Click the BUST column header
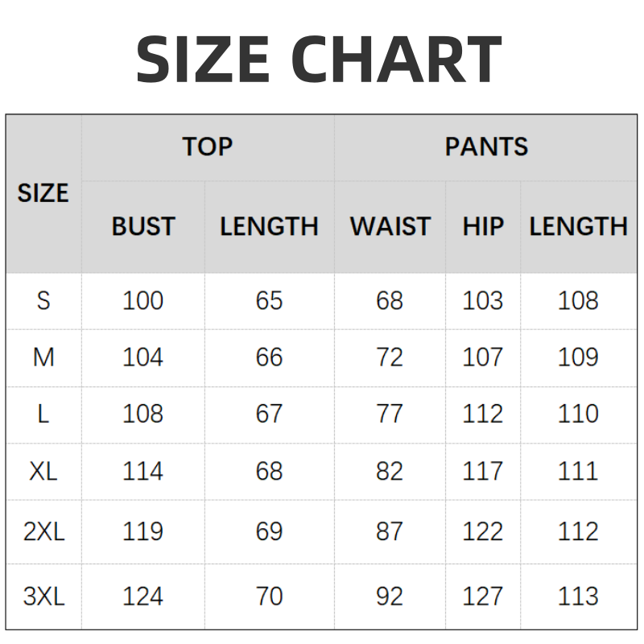Screen dimensions: 644x644 [x=143, y=226]
